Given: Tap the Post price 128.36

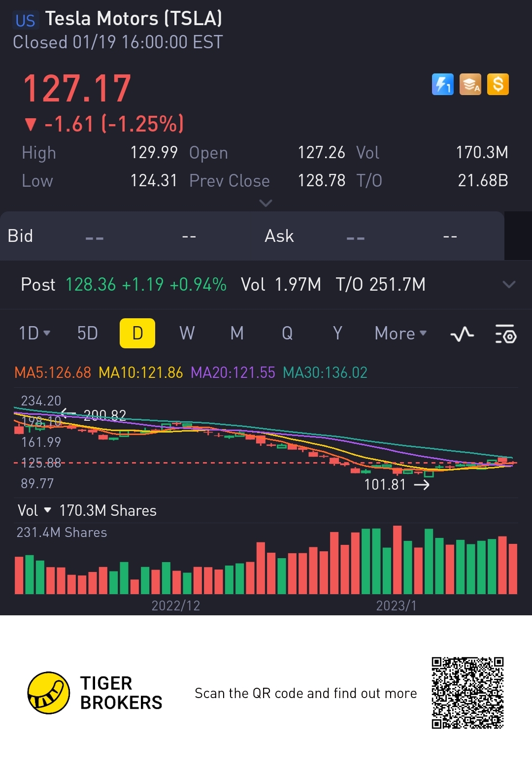Looking at the screenshot, I should click(91, 285).
